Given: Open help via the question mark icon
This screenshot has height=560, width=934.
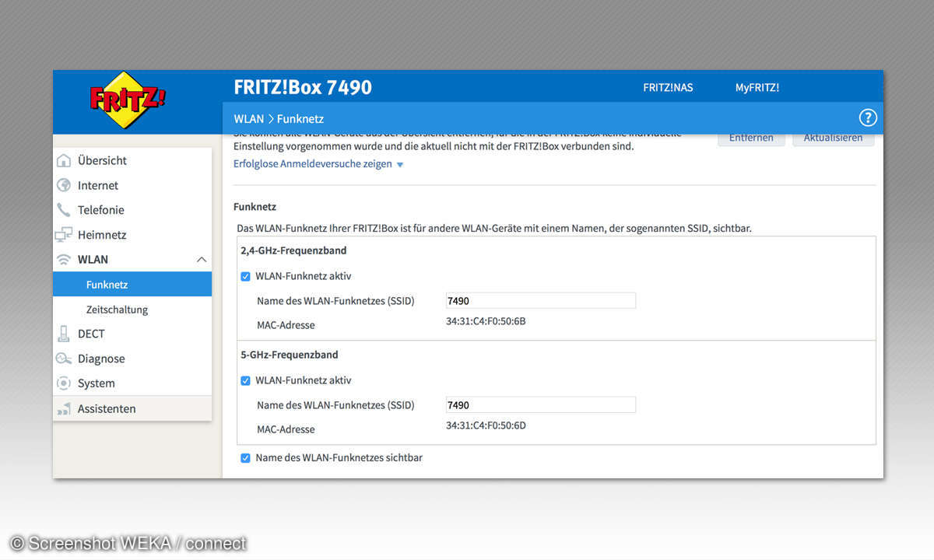Looking at the screenshot, I should [868, 118].
